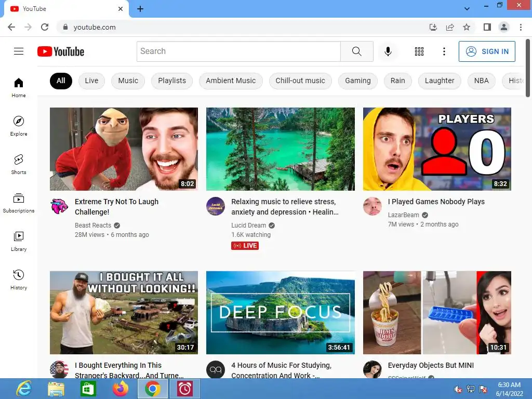Screen dimensions: 532x399
Task: Open the DEEP FOCUS thumbnail
Action: click(280, 312)
